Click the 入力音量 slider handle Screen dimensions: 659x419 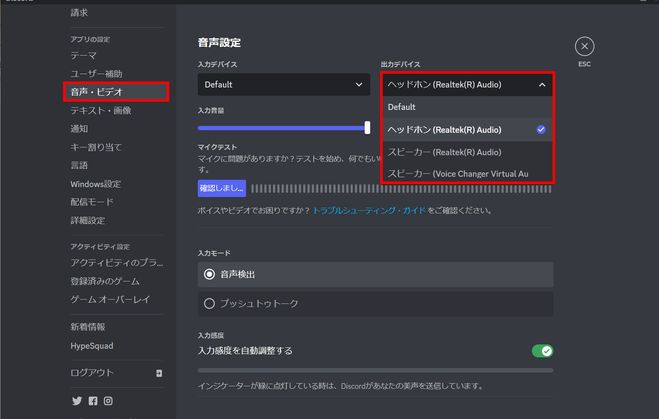pos(368,127)
